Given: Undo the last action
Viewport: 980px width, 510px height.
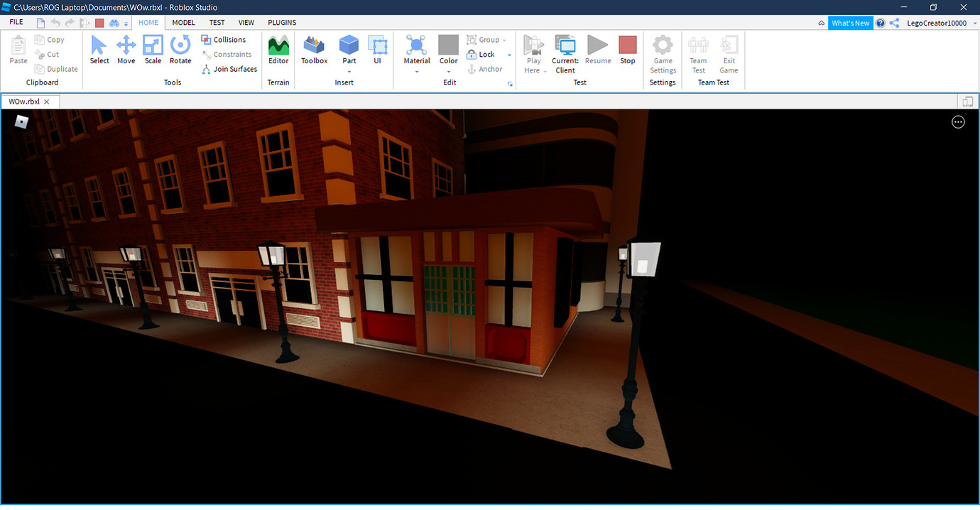Looking at the screenshot, I should (56, 22).
